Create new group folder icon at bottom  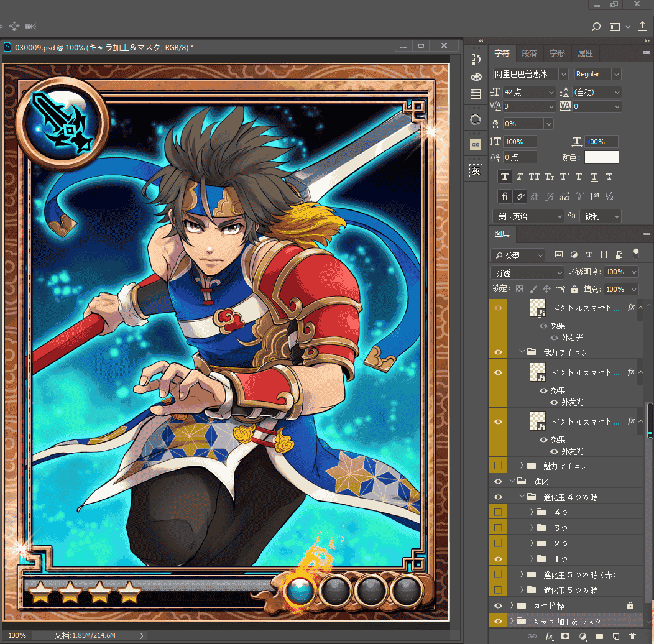[599, 637]
